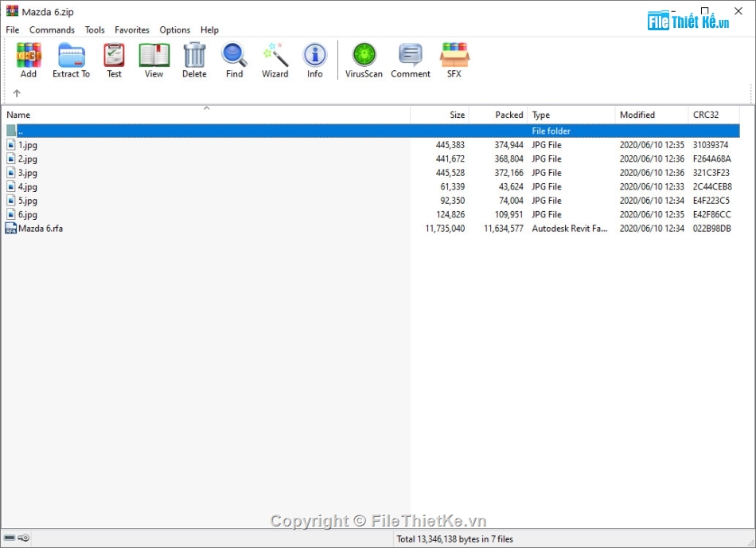Go up one folder level arrow
Screen dimensions: 756x548
pos(17,93)
